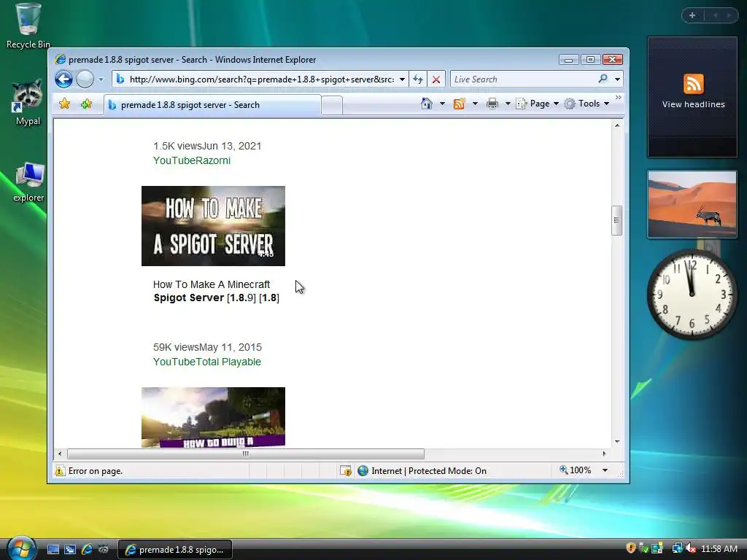
Task: Open the Favorites Center star
Action: 65,104
